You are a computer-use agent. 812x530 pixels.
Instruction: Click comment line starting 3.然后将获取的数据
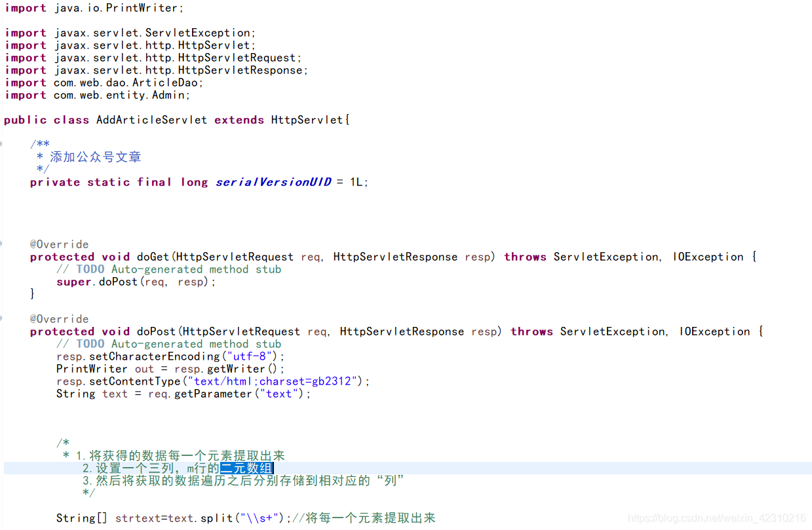(x=243, y=481)
